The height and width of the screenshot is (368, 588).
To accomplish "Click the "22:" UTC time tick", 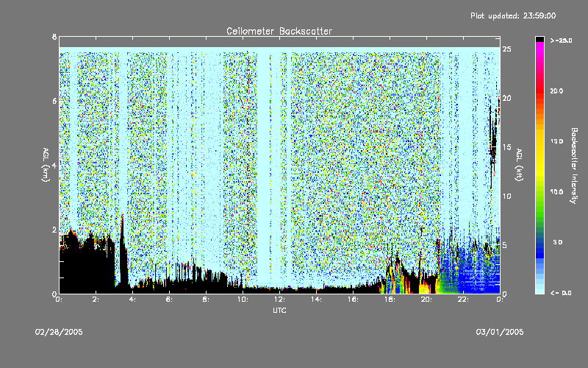I will click(464, 300).
